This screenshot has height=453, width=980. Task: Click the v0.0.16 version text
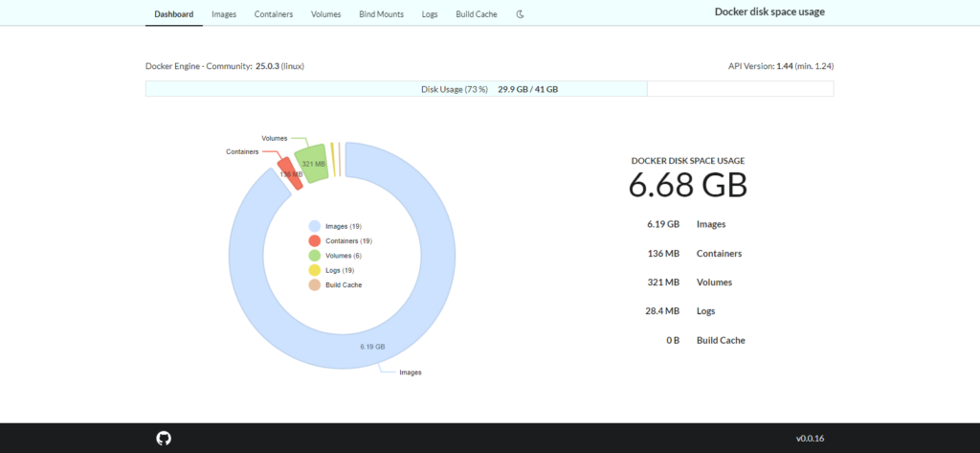tap(810, 439)
